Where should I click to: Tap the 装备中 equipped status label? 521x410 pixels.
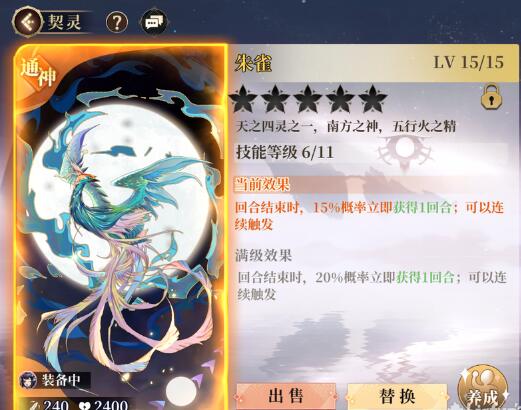click(61, 380)
